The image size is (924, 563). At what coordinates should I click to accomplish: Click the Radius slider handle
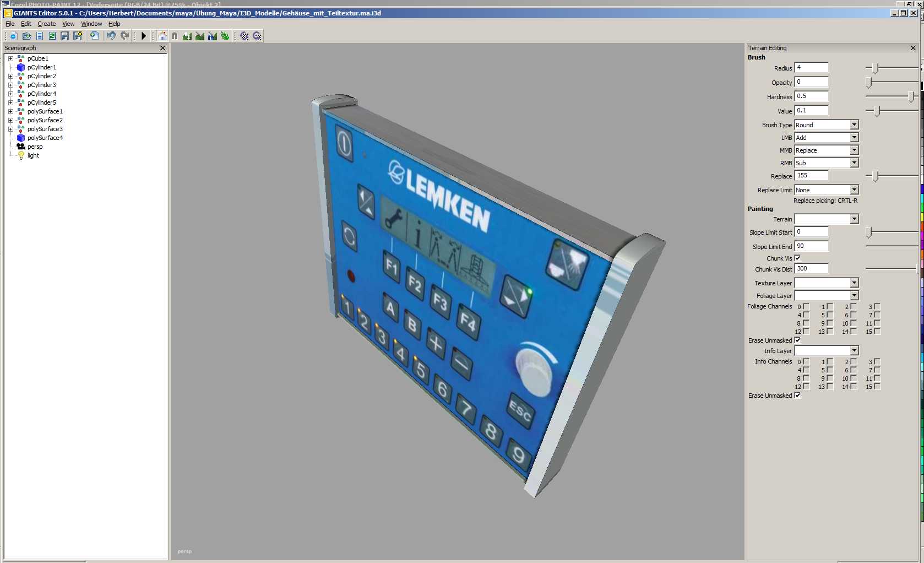click(875, 68)
